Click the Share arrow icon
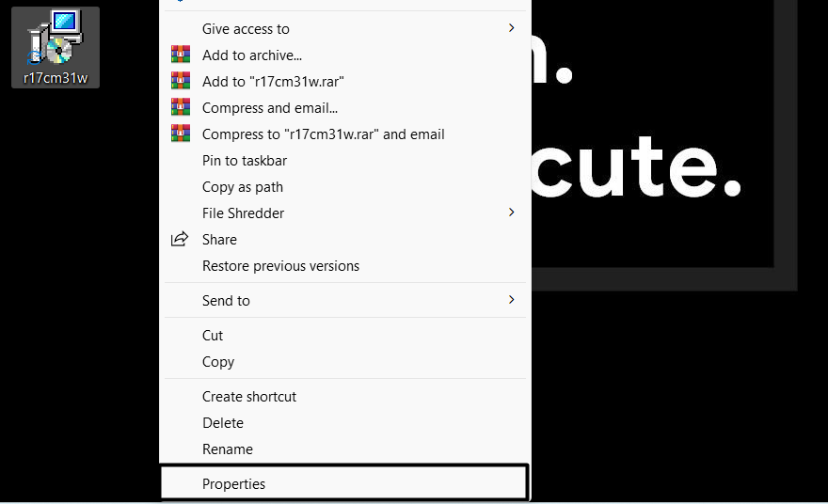828x504 pixels. click(180, 240)
